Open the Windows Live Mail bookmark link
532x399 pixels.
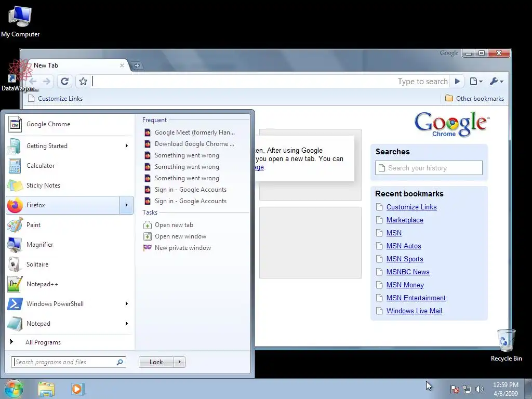414,311
